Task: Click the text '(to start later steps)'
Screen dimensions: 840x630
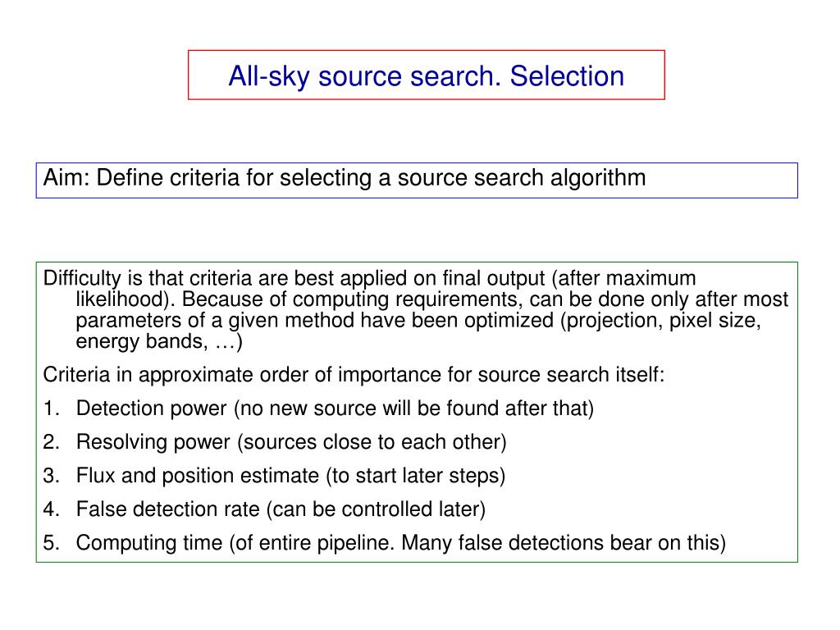Action: tap(416, 476)
